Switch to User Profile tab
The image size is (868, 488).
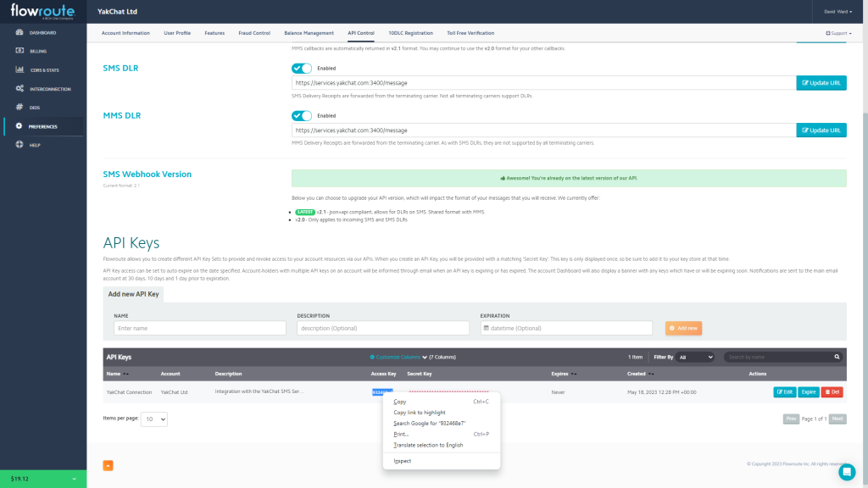click(177, 33)
